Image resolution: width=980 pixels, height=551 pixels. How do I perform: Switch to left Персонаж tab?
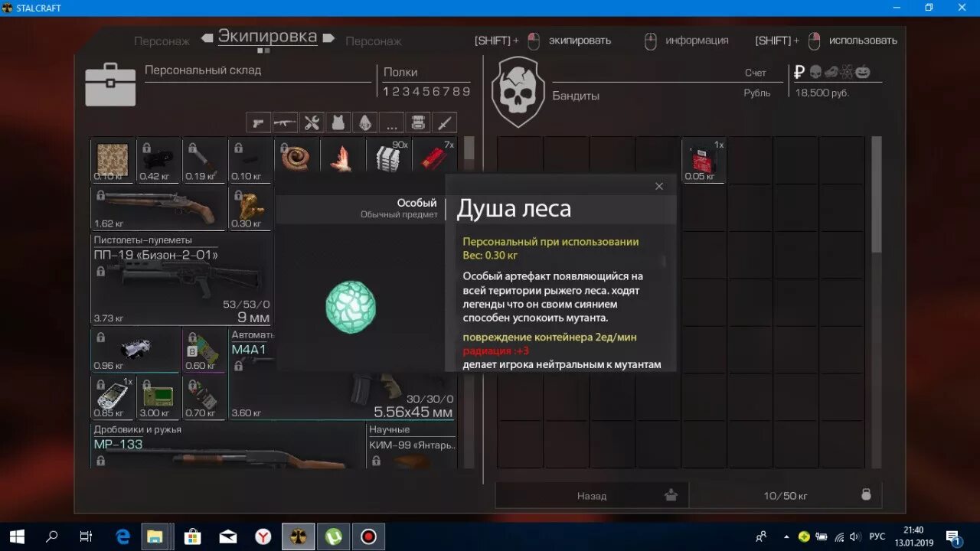(x=162, y=41)
